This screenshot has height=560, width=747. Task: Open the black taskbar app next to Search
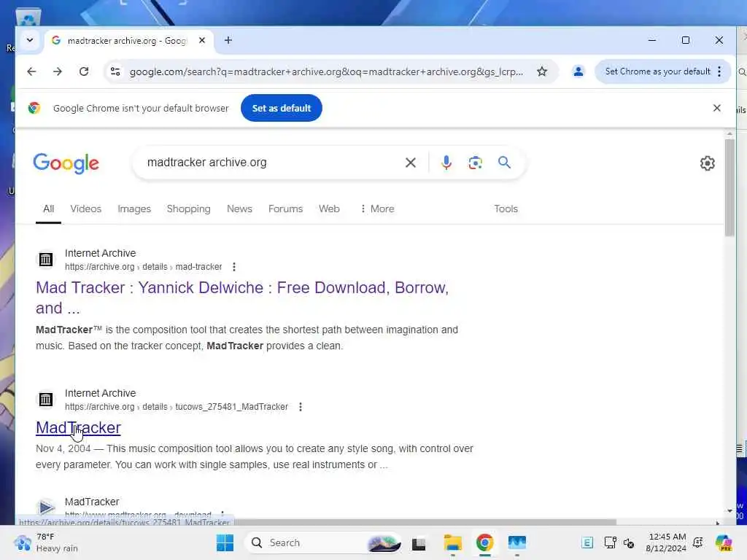click(x=418, y=542)
